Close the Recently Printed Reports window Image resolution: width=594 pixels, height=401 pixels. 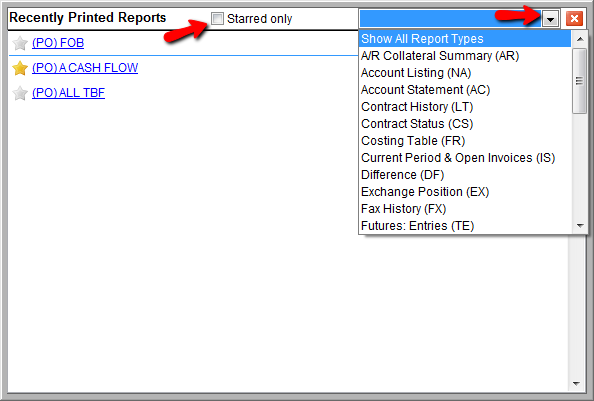(574, 18)
